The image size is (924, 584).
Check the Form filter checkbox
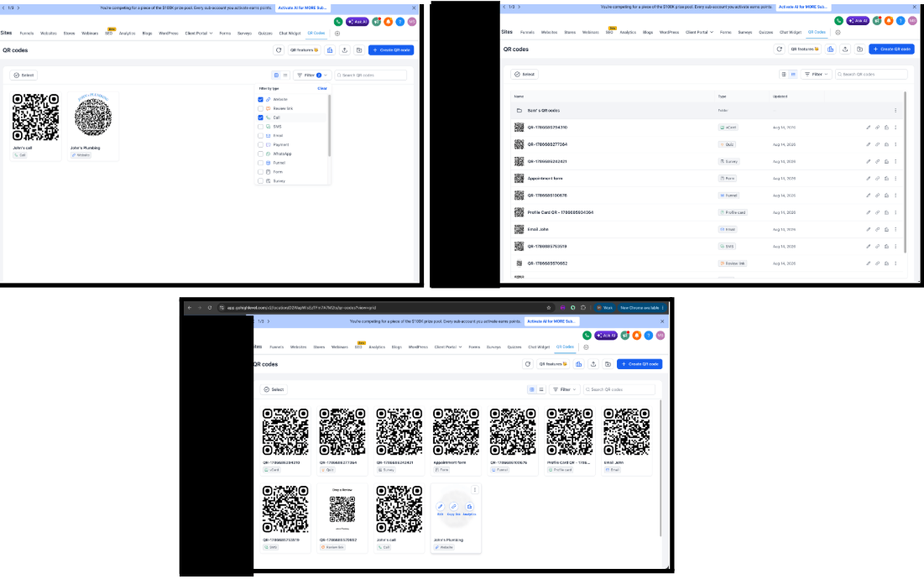point(260,172)
